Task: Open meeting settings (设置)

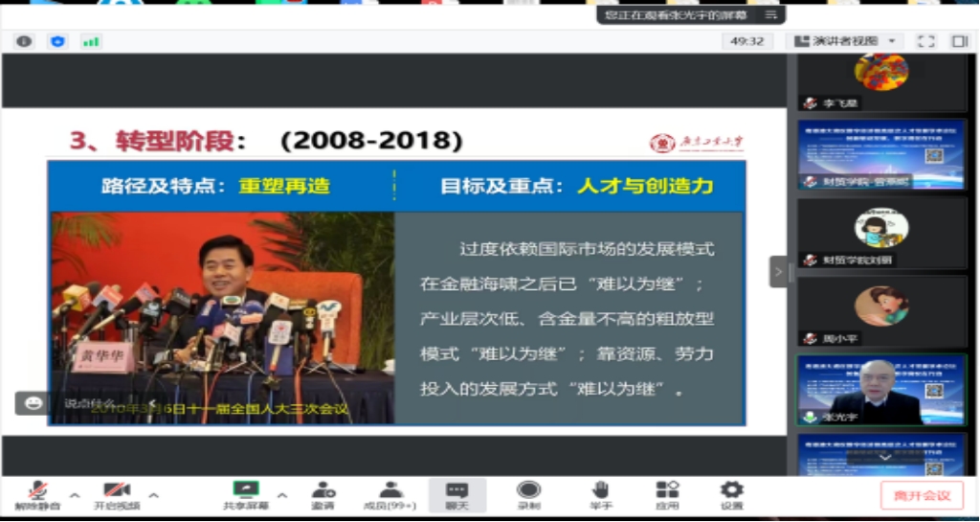Action: point(731,494)
